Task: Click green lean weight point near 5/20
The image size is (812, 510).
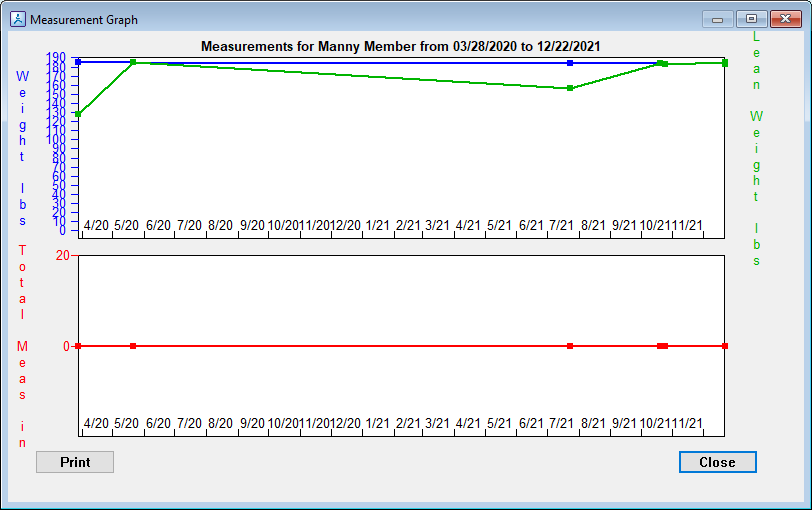Action: 133,62
